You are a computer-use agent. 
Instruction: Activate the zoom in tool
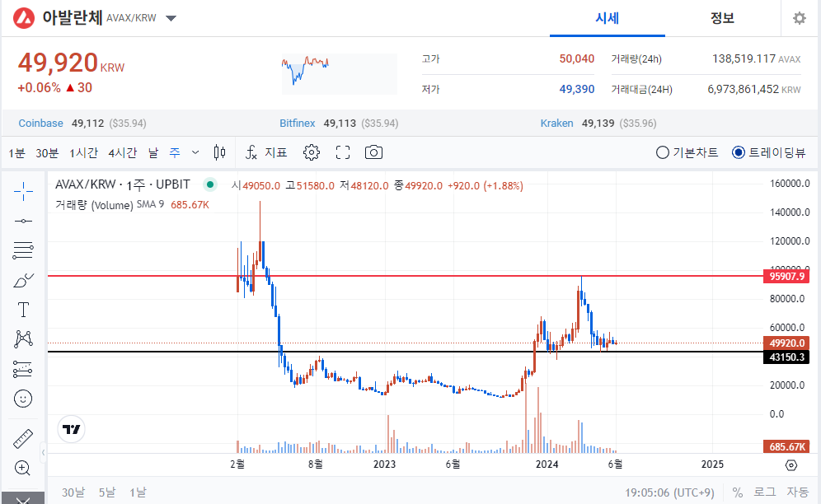[x=23, y=468]
